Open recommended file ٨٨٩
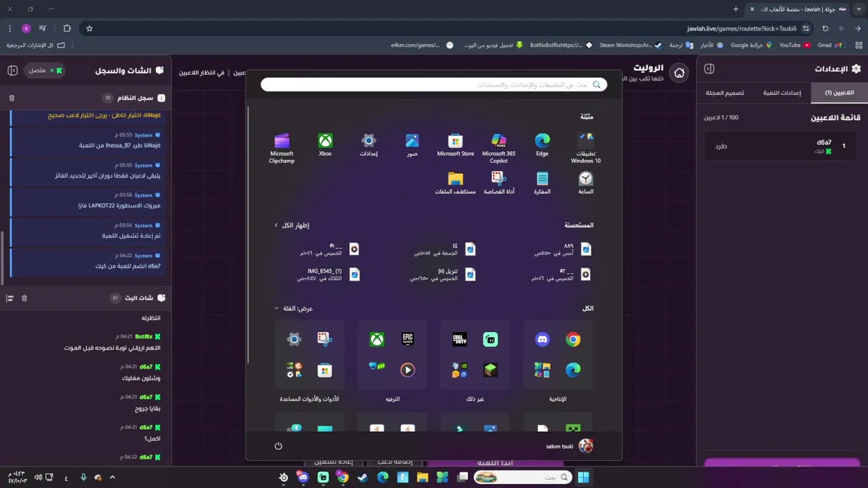The image size is (868, 488). (x=563, y=249)
